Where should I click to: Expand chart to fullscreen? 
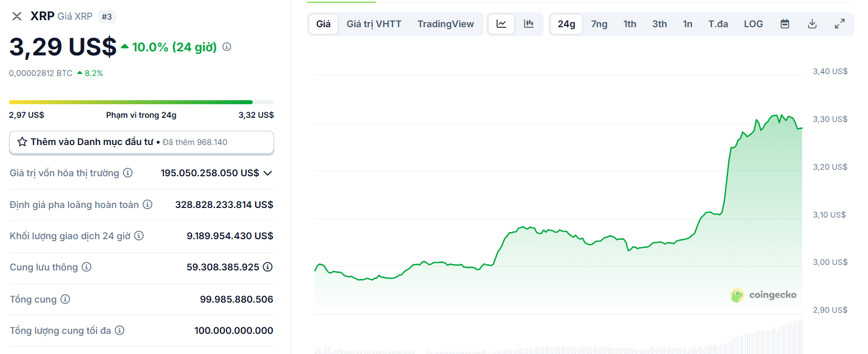click(839, 24)
